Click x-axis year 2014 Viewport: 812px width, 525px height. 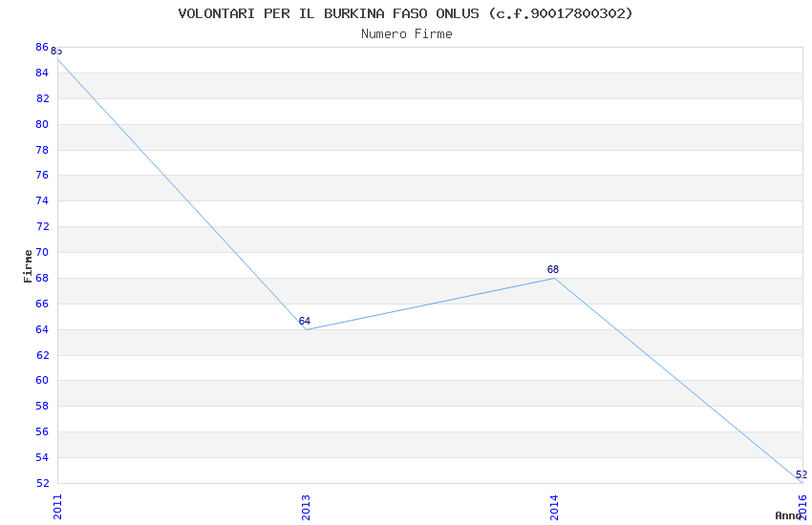pyautogui.click(x=554, y=507)
